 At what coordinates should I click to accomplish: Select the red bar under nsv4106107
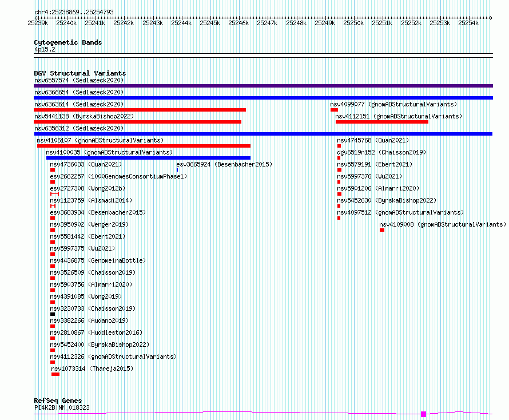(x=144, y=146)
